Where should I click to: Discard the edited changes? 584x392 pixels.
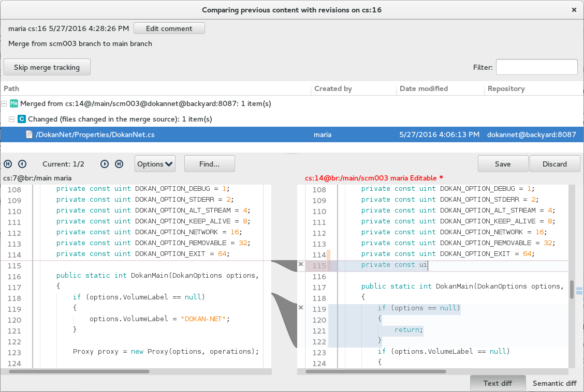coord(554,164)
